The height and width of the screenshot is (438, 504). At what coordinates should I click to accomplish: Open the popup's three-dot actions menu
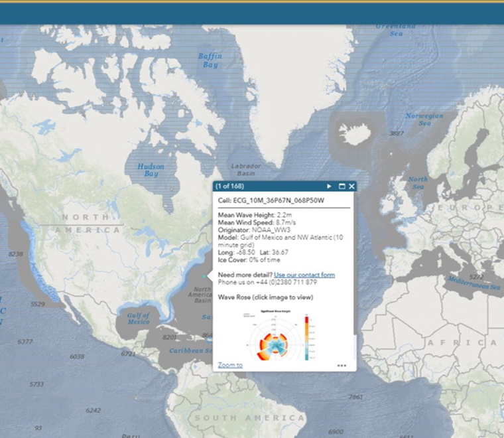click(342, 365)
